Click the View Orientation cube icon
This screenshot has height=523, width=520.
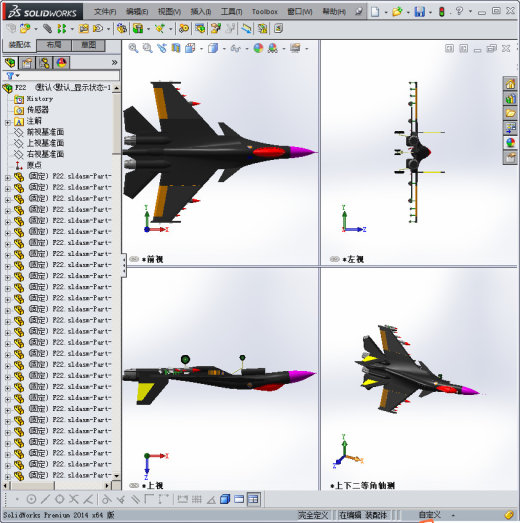[x=190, y=48]
